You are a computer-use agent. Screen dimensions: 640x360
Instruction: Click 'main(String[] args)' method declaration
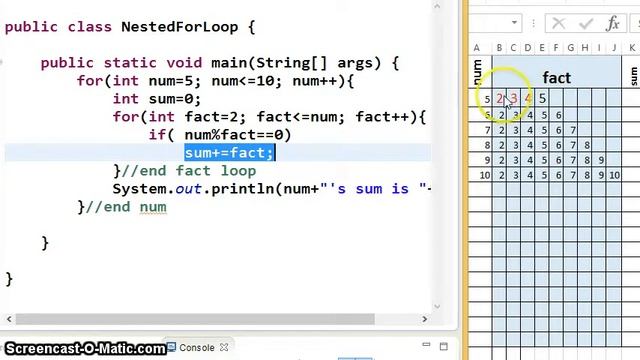click(x=296, y=63)
